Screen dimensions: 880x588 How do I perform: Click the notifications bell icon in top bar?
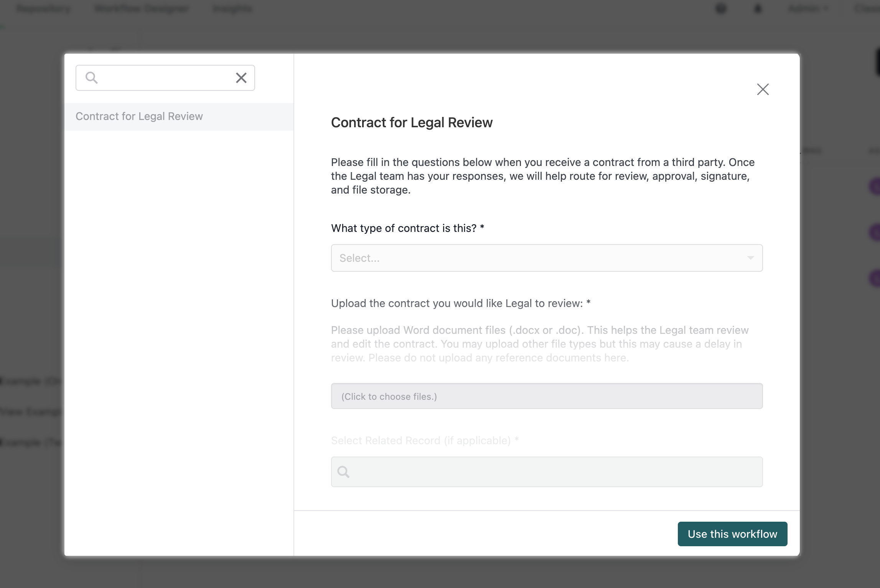(758, 8)
